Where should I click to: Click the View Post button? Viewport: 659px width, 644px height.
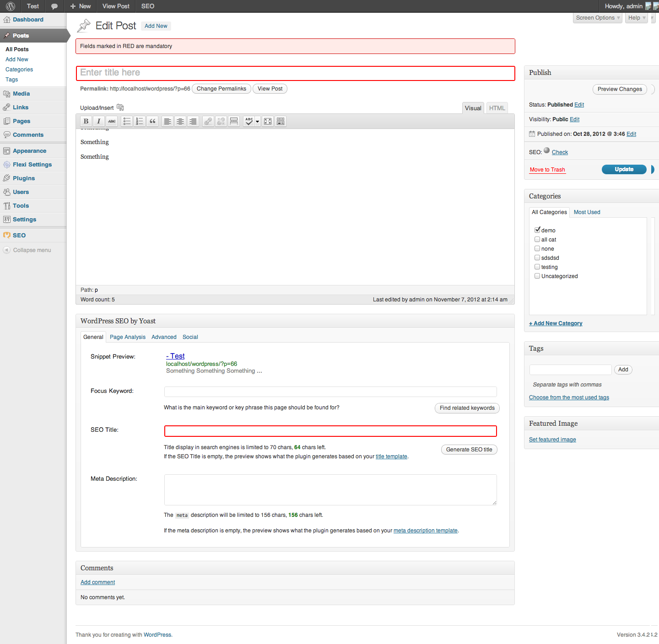(x=270, y=89)
